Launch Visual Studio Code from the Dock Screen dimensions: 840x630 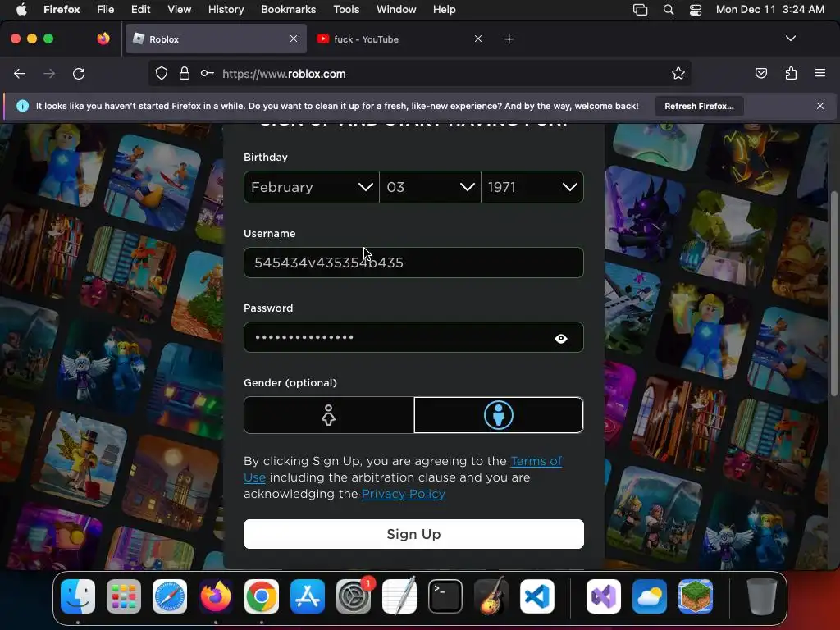coord(537,596)
